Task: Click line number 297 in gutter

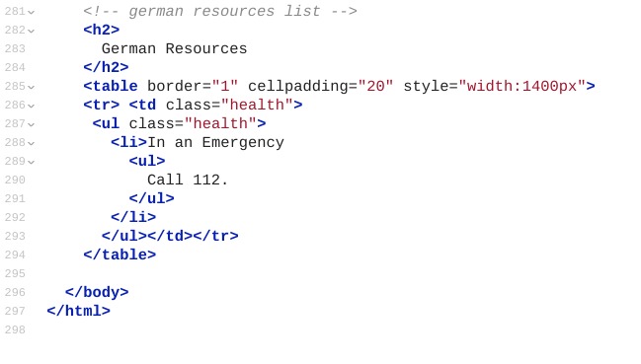Action: (15, 312)
